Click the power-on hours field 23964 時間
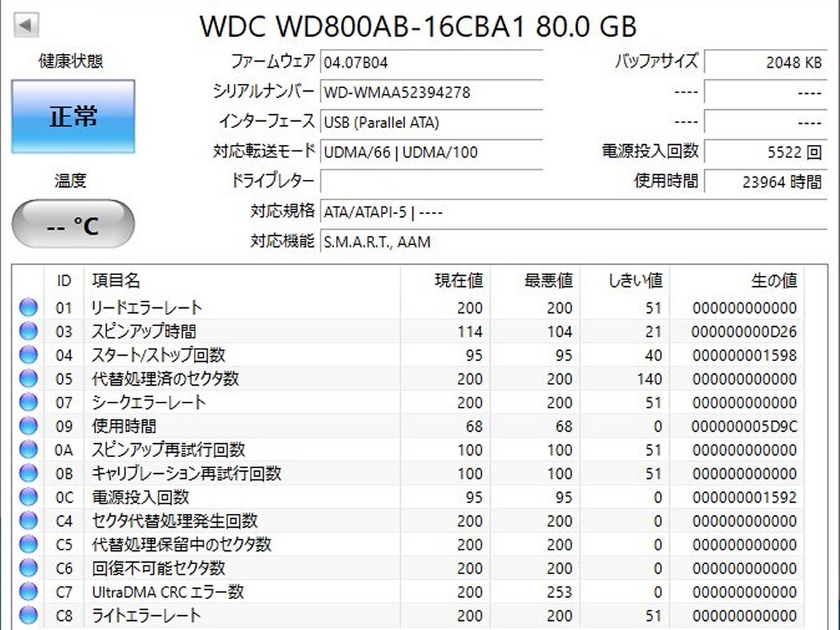Viewport: 840px width, 630px height. [x=765, y=181]
